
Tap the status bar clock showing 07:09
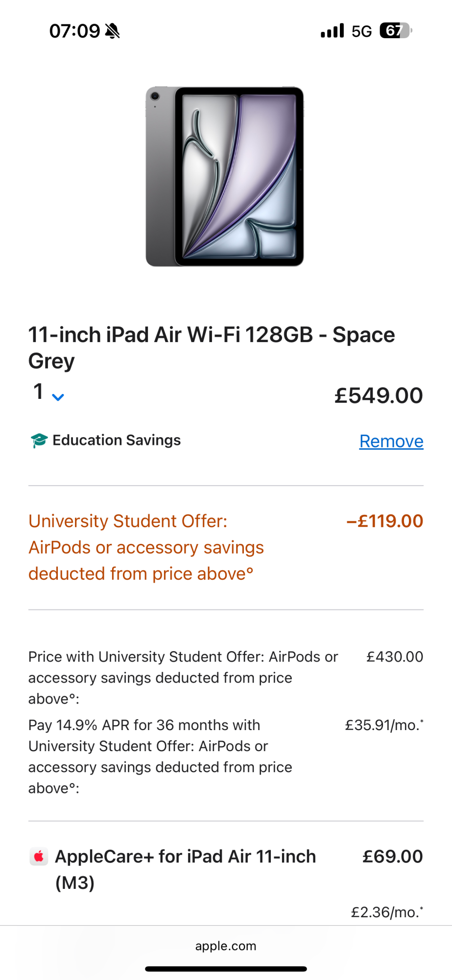74,31
